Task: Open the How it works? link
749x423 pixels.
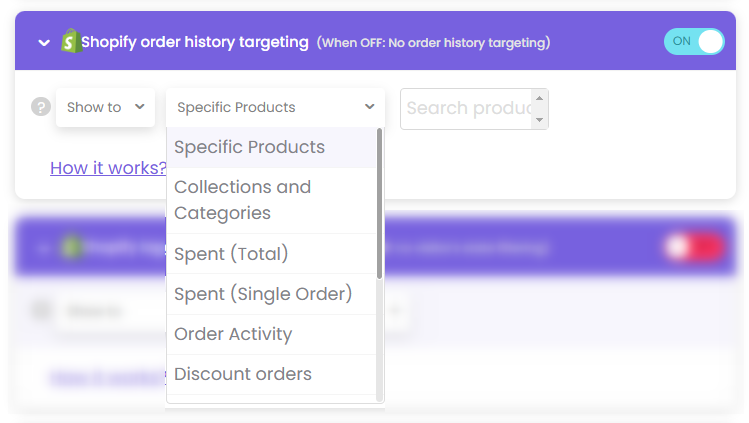Action: [108, 168]
